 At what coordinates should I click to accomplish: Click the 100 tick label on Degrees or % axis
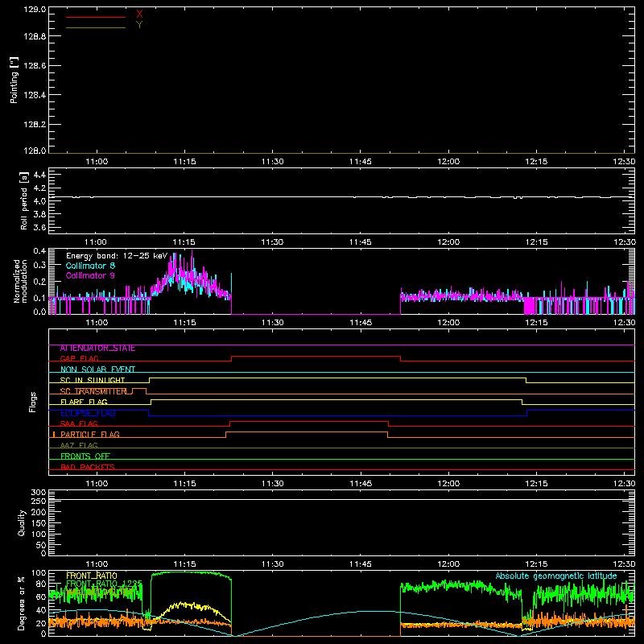[x=38, y=573]
